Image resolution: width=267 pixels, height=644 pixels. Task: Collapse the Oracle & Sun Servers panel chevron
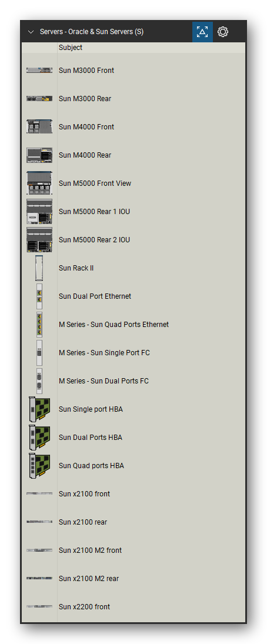click(x=31, y=32)
